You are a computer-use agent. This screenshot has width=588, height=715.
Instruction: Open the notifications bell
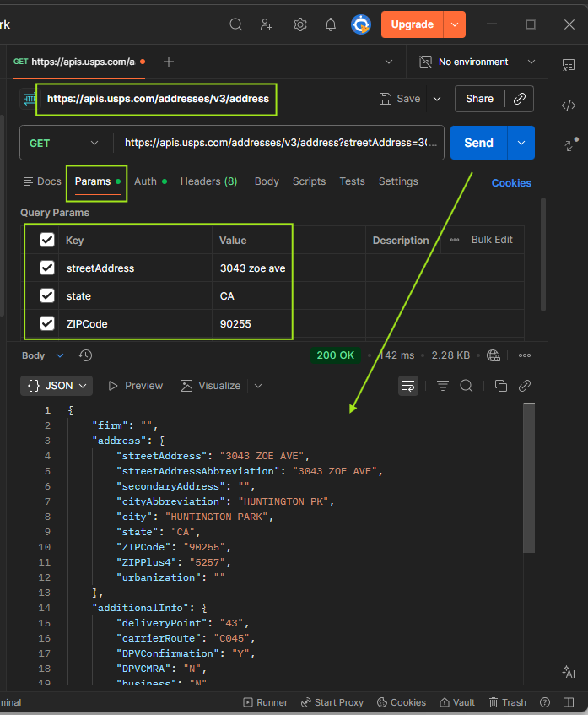(x=331, y=24)
